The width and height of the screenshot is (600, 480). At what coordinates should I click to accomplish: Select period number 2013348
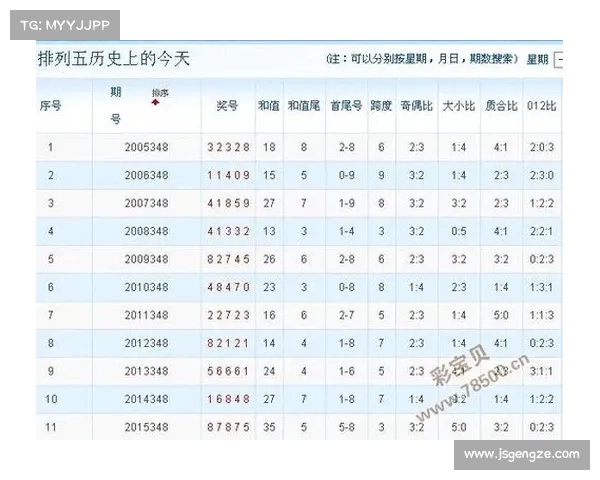tap(146, 371)
